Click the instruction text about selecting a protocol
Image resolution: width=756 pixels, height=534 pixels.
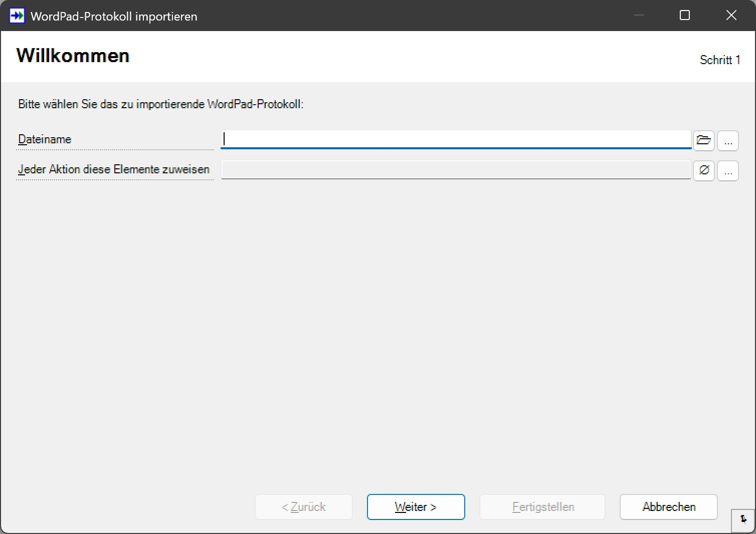coord(160,104)
